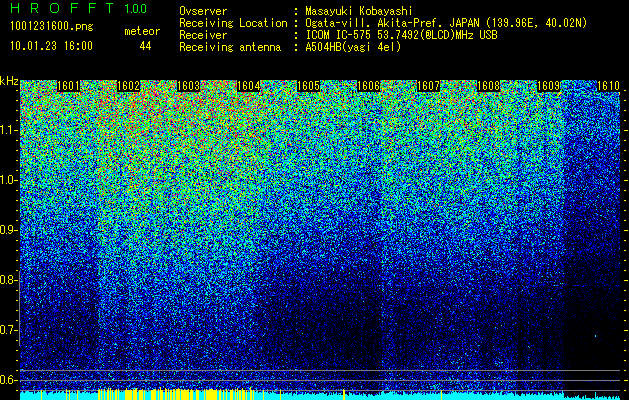629x400 pixels.
Task: Click the 1605 time marker
Action: [308, 86]
